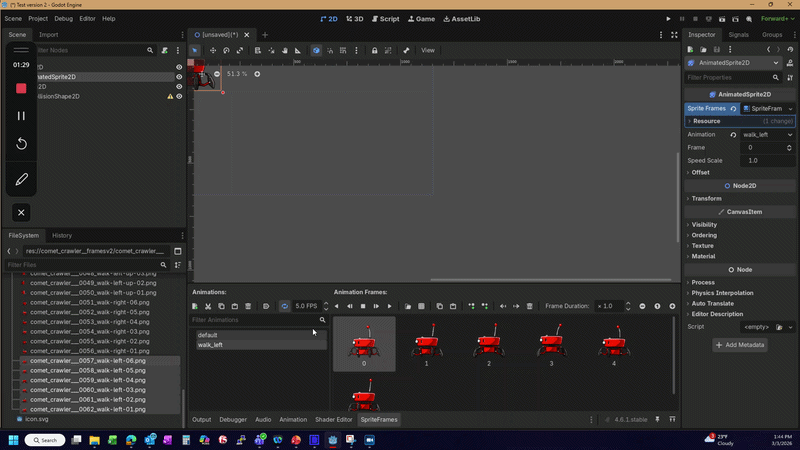The height and width of the screenshot is (450, 800).
Task: Toggle visibility of AnimatedSprite2D node
Action: coord(180,77)
